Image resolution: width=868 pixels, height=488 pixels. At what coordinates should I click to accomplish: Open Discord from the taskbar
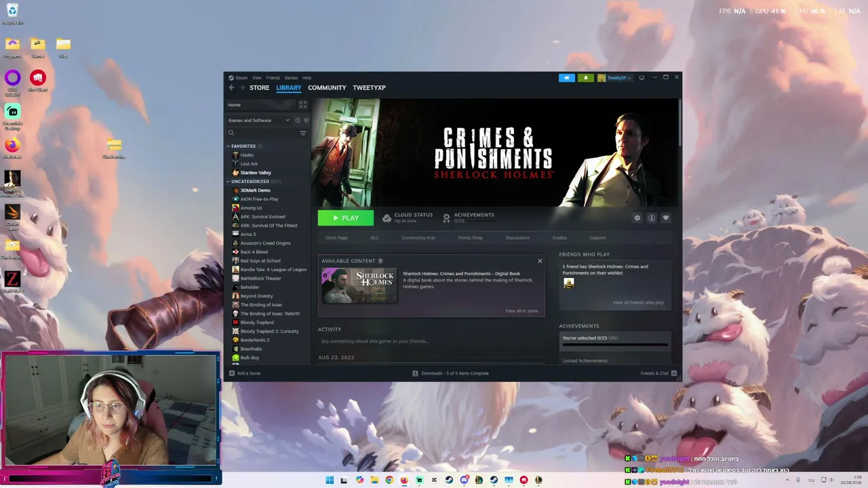pyautogui.click(x=464, y=480)
